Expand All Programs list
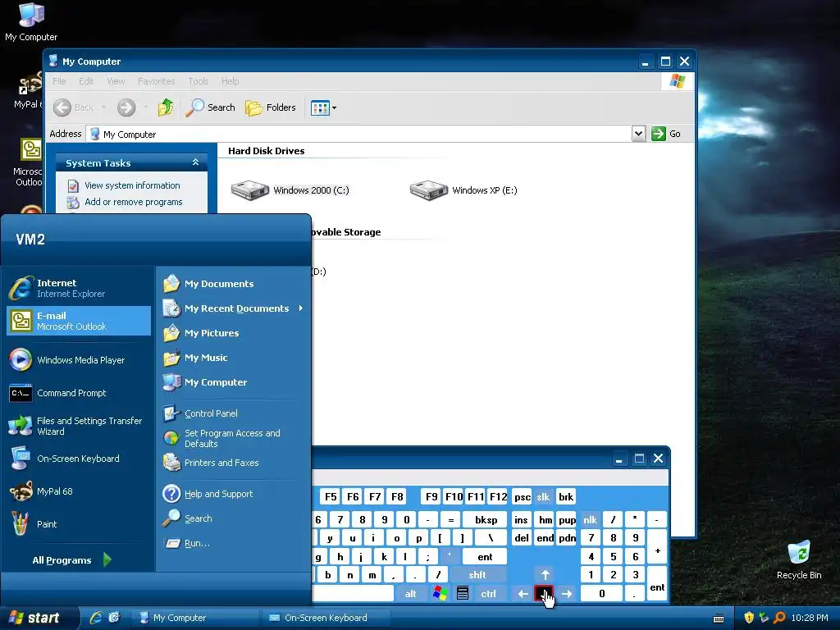Screen dimensions: 840x630 coord(71,559)
